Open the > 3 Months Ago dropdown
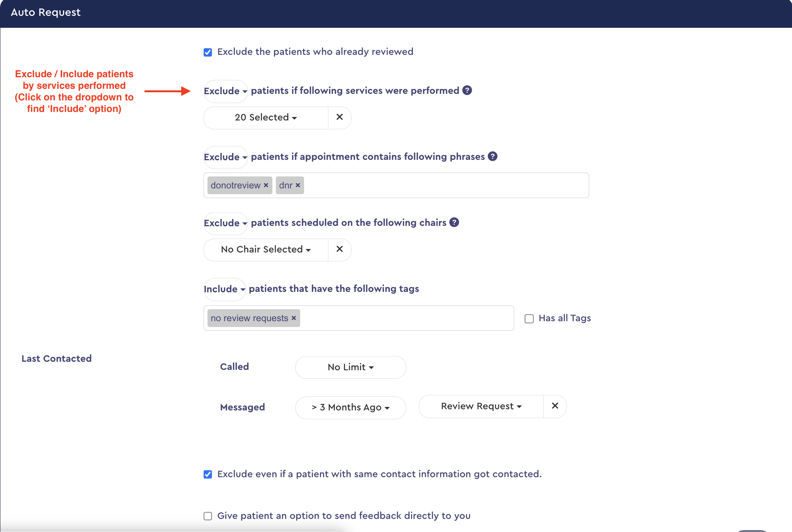This screenshot has height=532, width=792. pyautogui.click(x=350, y=408)
